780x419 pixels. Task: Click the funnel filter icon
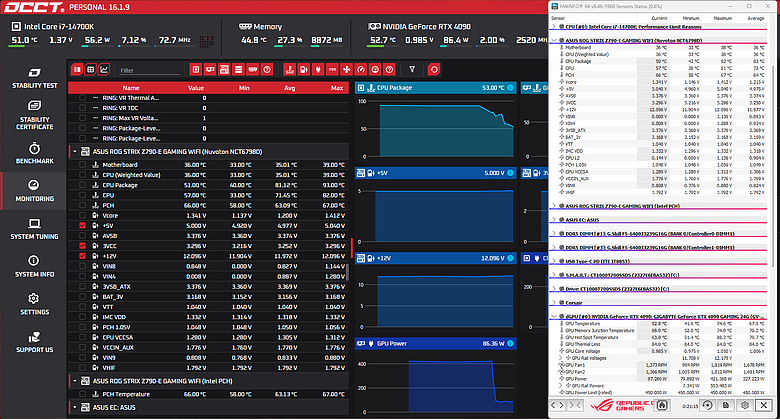(412, 70)
